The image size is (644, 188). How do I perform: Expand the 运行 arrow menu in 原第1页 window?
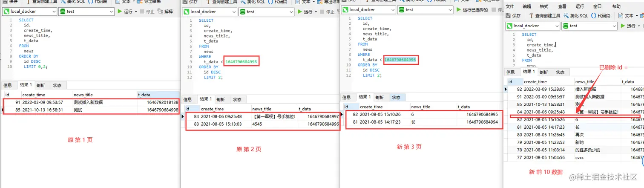tap(136, 12)
